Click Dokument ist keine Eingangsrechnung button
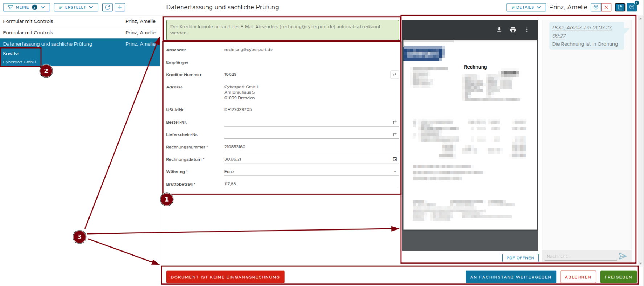This screenshot has height=286, width=644. coord(225,277)
